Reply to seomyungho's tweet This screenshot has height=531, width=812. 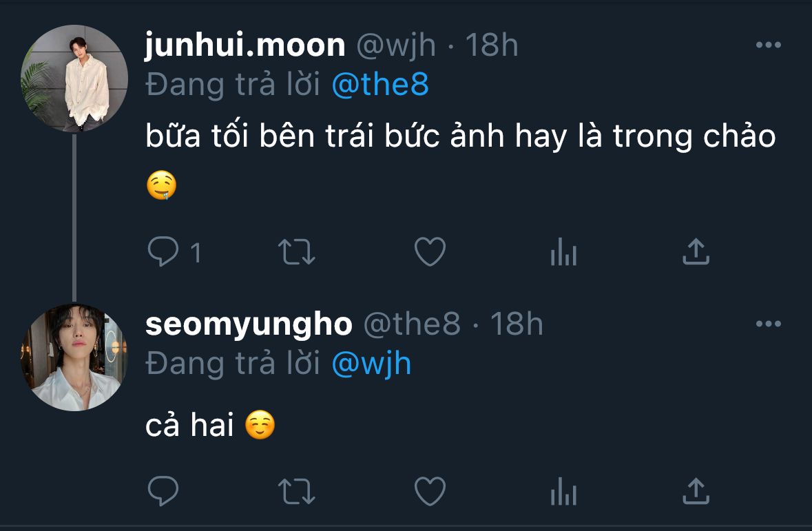pos(163,492)
